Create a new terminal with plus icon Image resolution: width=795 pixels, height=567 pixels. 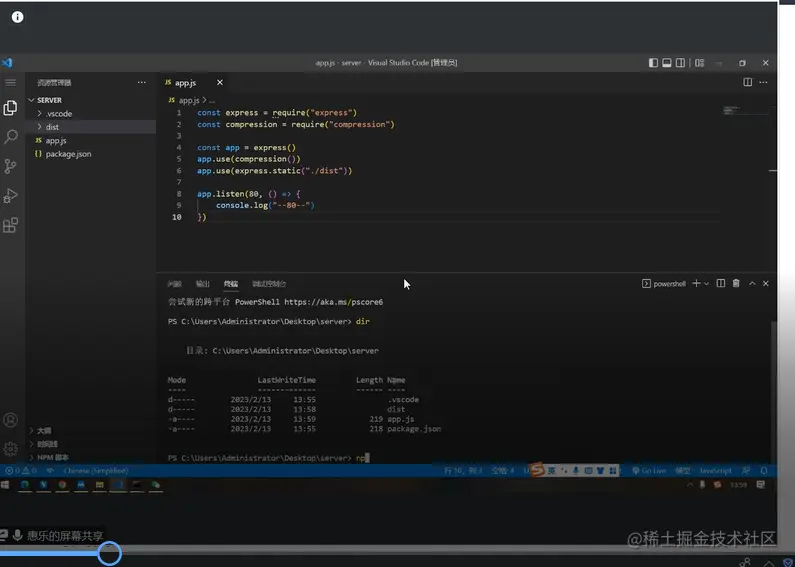pyautogui.click(x=697, y=284)
